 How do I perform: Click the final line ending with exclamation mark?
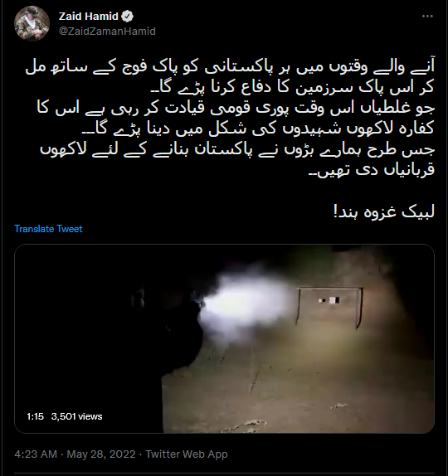pyautogui.click(x=384, y=211)
